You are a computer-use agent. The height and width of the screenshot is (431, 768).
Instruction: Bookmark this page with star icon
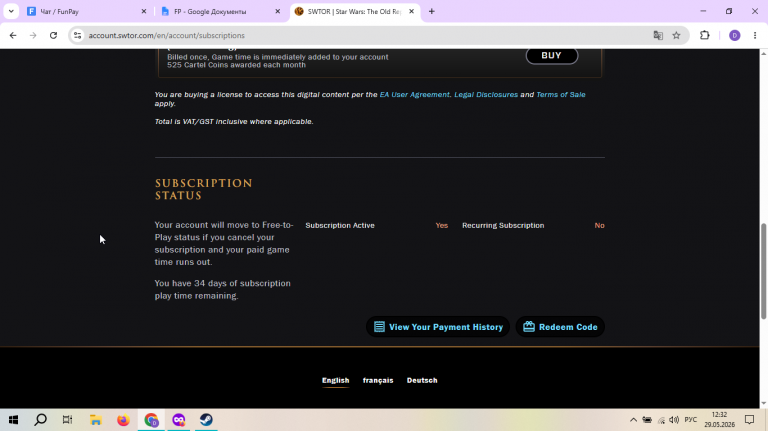[x=676, y=35]
